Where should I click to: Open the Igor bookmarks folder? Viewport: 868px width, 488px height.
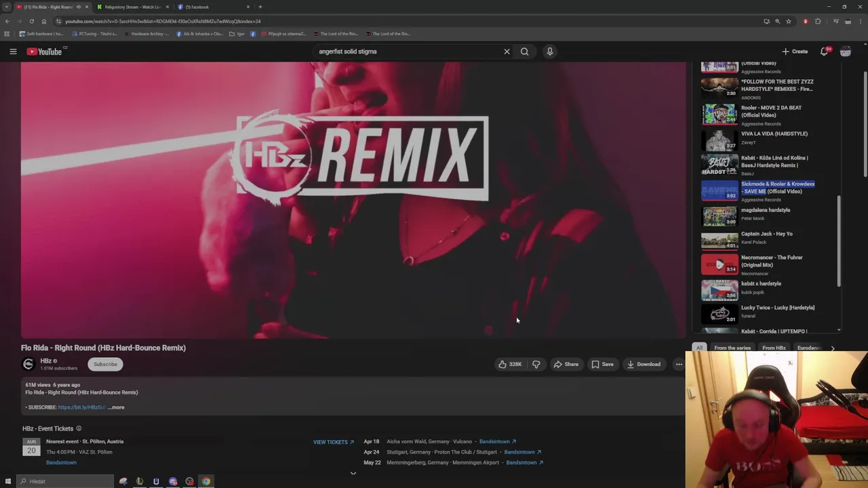point(237,33)
